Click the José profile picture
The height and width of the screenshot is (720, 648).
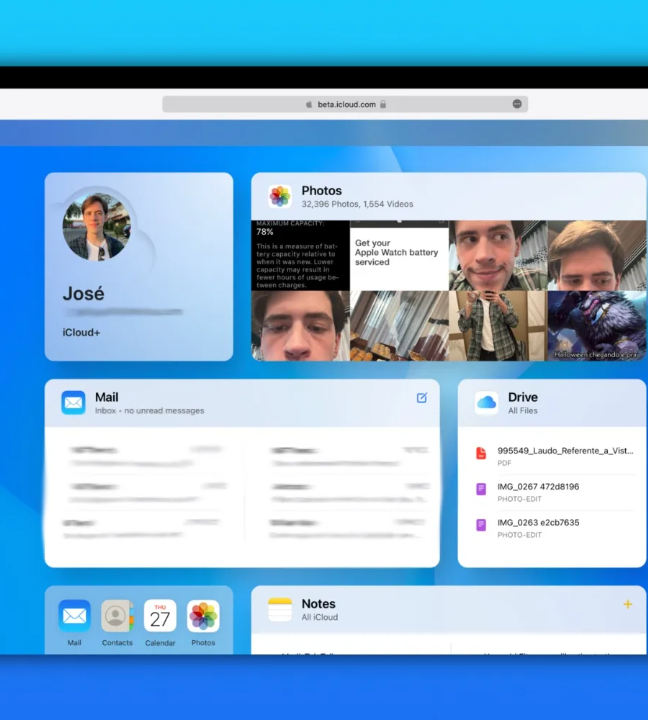point(96,226)
